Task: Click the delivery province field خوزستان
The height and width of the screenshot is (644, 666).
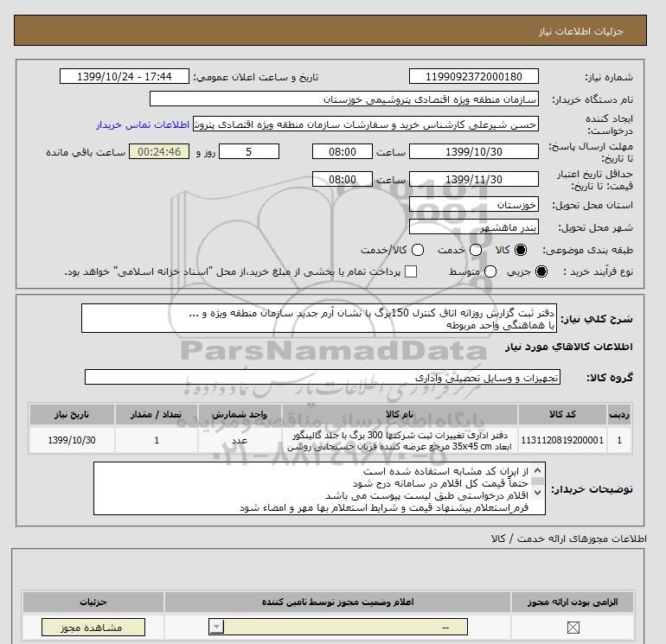Action: click(474, 205)
